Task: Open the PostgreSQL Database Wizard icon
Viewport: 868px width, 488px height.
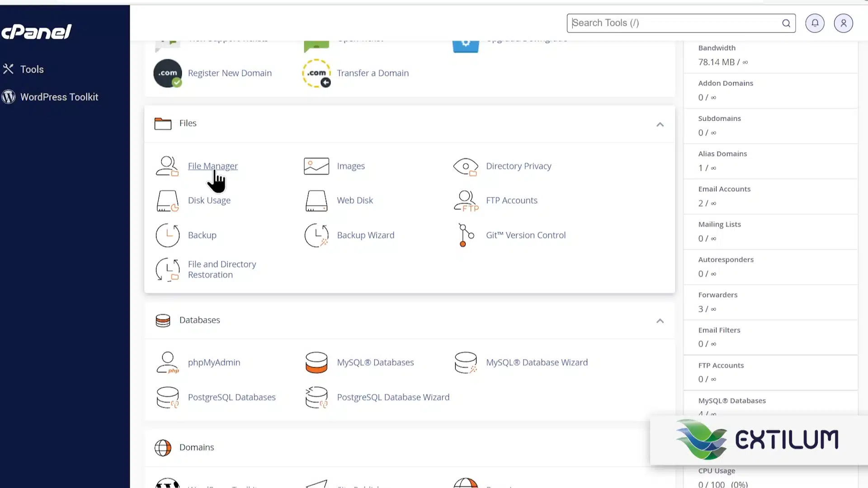Action: click(x=316, y=398)
